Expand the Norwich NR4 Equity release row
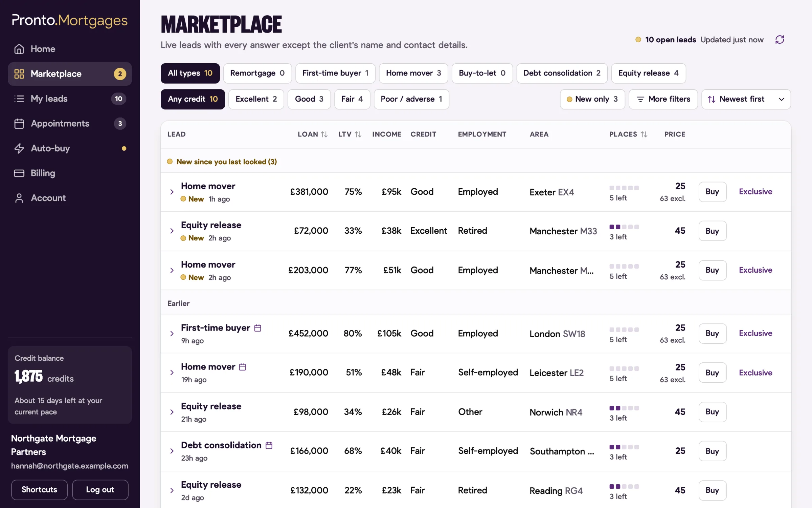This screenshot has width=812, height=508. tap(172, 412)
